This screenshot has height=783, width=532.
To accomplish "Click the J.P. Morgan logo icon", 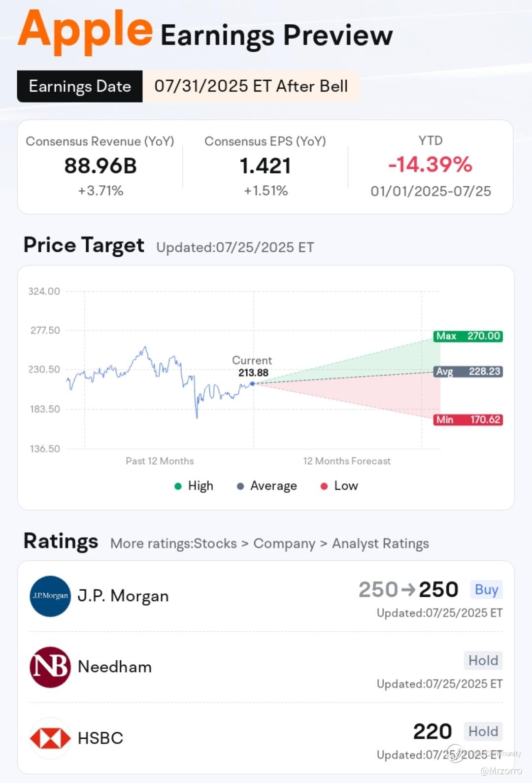I will (50, 596).
